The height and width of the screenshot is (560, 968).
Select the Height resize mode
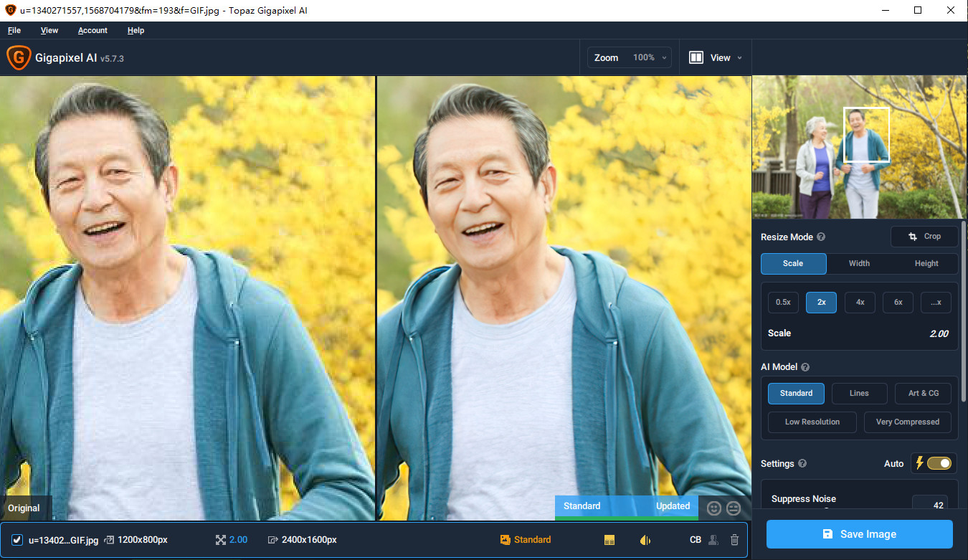(x=926, y=263)
